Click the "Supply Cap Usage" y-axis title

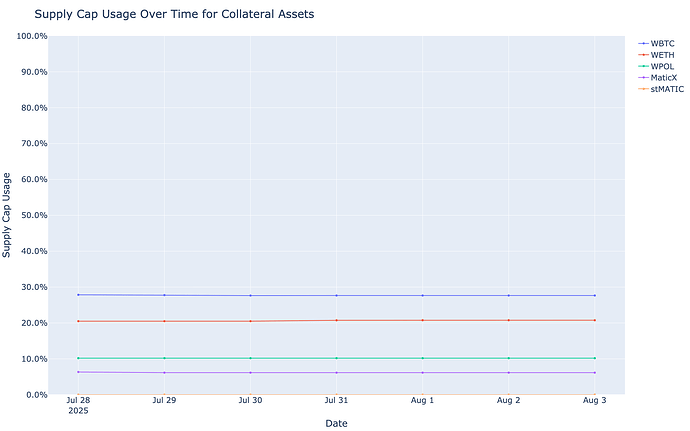pos(8,215)
